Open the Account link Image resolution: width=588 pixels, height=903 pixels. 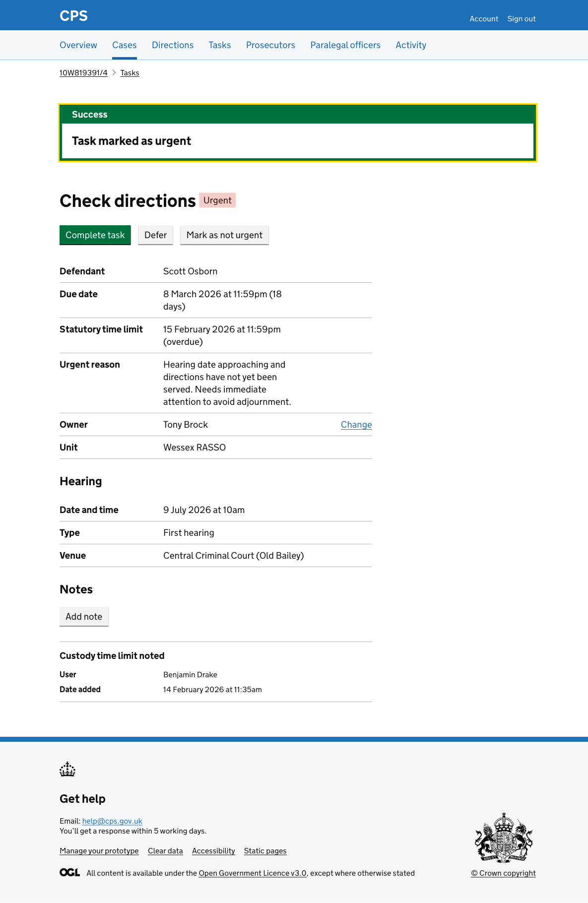[484, 19]
